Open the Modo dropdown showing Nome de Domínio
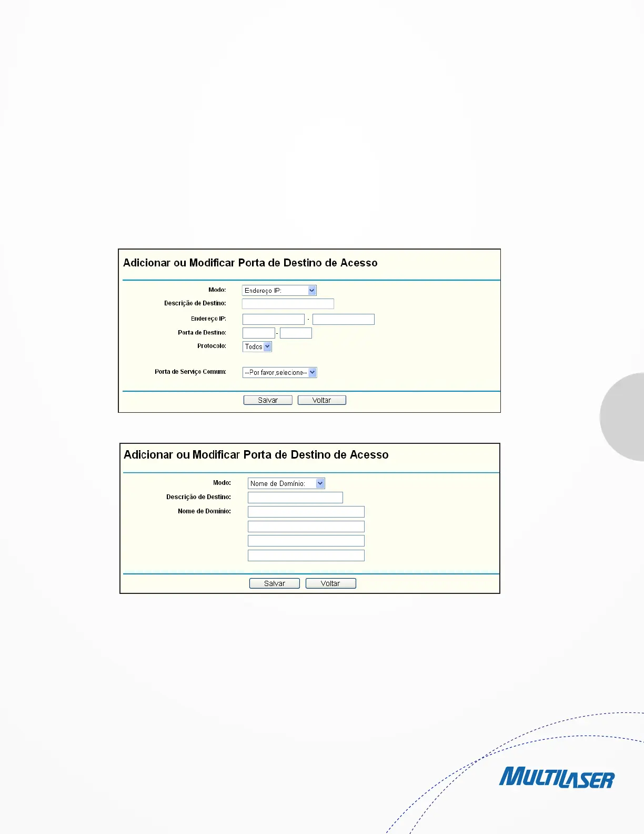The image size is (644, 834). 286,483
